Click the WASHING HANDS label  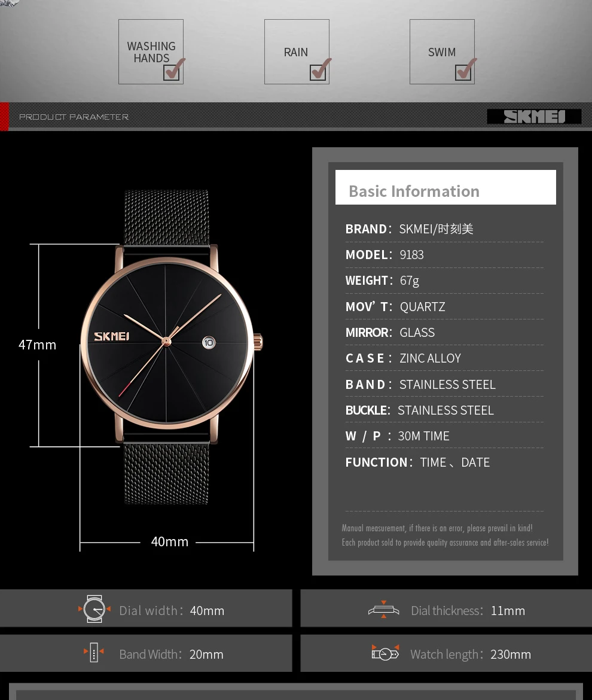[x=151, y=52]
